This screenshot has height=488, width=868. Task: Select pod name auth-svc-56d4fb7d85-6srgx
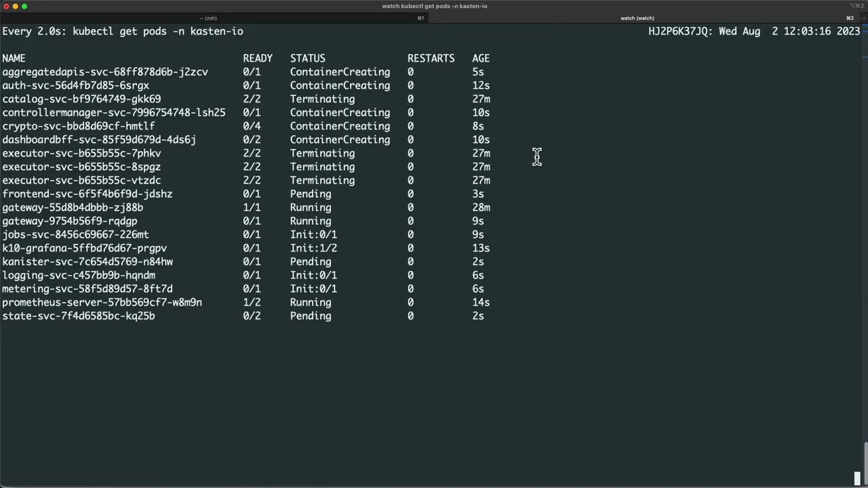[x=75, y=85]
